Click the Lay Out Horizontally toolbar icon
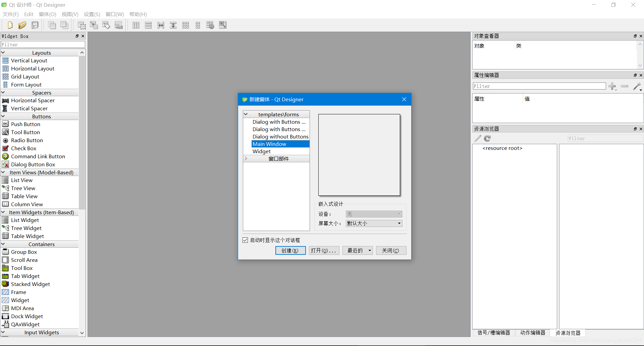Viewport: 644px width, 346px height. (x=136, y=25)
